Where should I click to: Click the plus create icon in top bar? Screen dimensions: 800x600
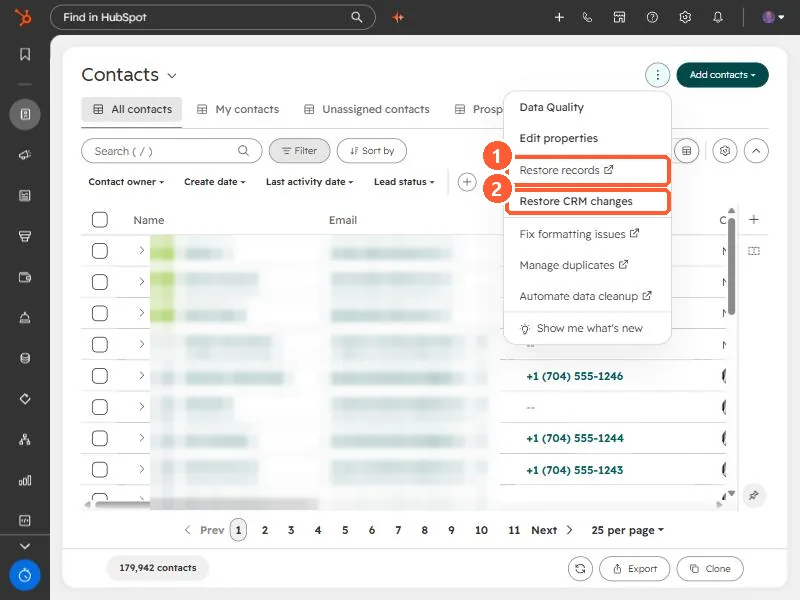pos(559,17)
